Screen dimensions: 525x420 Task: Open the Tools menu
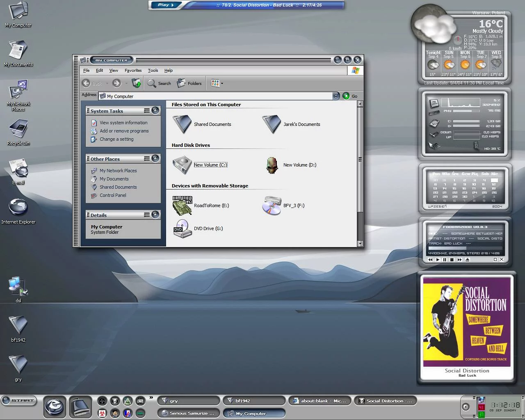pos(153,71)
